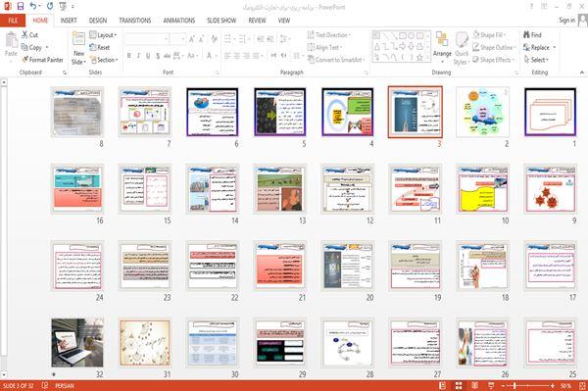This screenshot has height=391, width=588.
Task: Fit slide to current window
Action: 582,385
